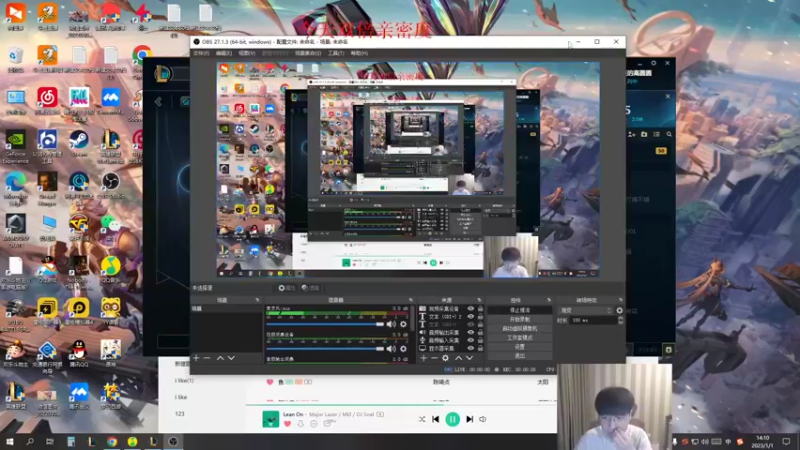
Task: Toggle lock on 显示器采集 source
Action: [480, 348]
